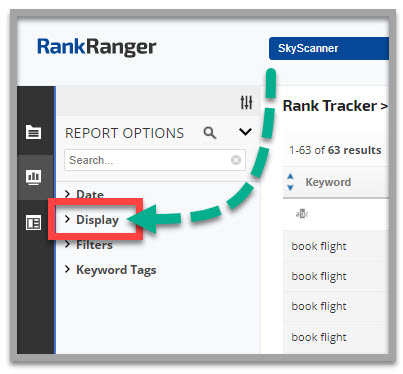Clear the search field with X icon
Image resolution: width=403 pixels, height=374 pixels.
click(x=236, y=160)
